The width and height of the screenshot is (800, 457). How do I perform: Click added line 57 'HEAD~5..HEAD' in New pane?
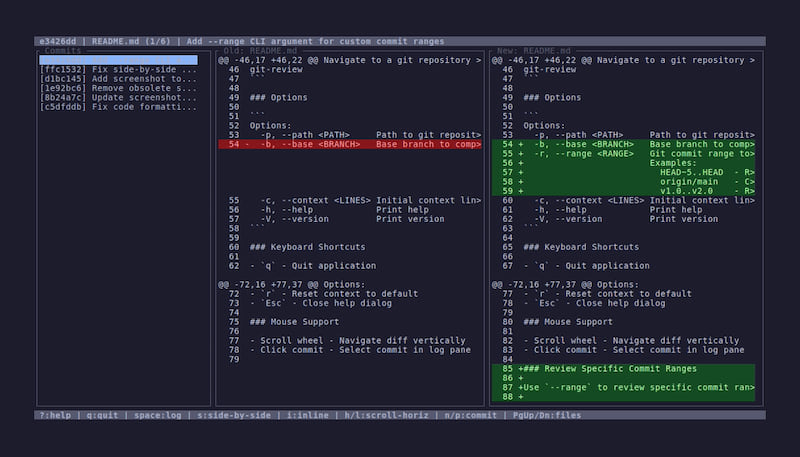tap(623, 172)
